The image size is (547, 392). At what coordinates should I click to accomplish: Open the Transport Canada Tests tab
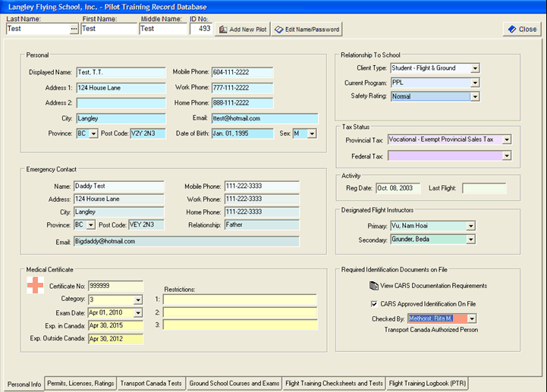coord(151,384)
